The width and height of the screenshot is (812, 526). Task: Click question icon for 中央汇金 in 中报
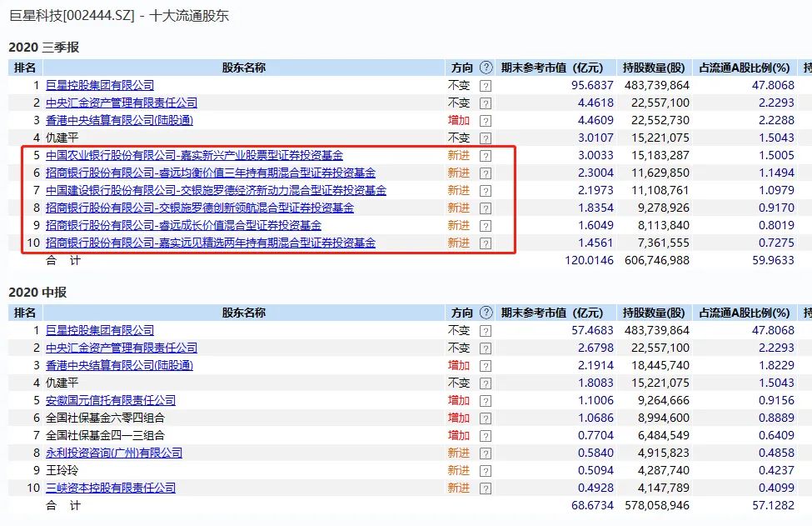point(486,348)
